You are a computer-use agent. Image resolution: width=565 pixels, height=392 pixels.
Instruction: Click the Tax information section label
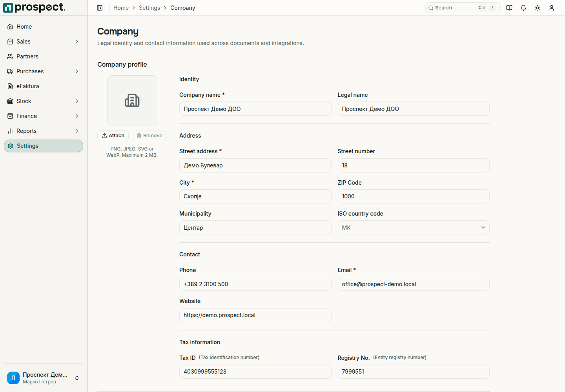tap(200, 342)
